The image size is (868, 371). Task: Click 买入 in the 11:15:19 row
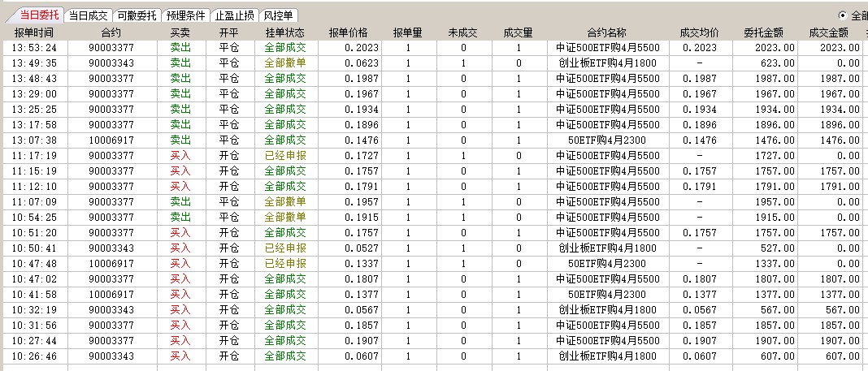coord(180,170)
